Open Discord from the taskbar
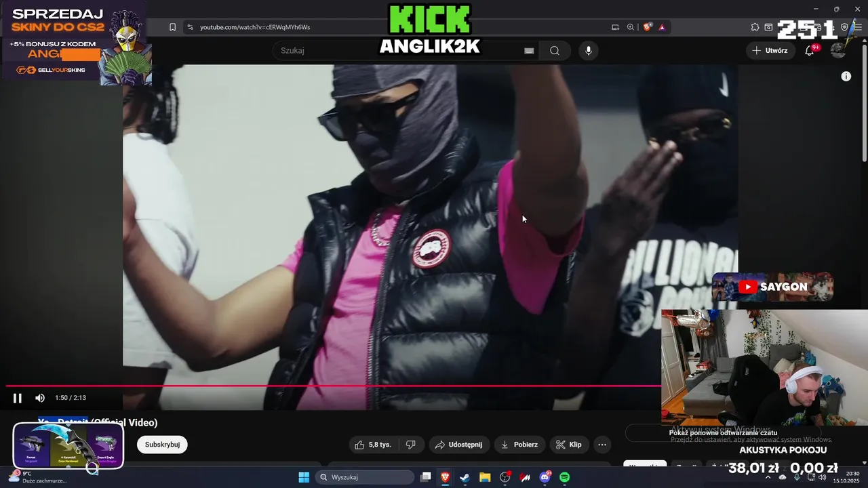868x488 pixels. (545, 477)
